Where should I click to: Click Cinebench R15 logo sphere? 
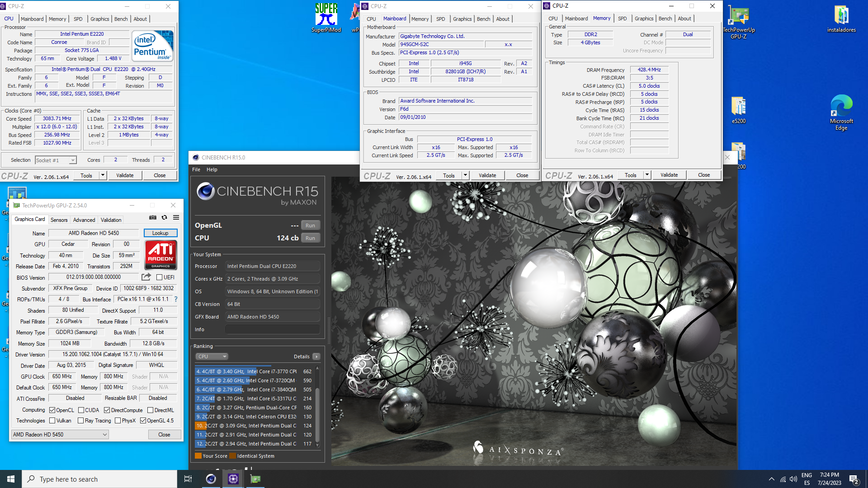tap(206, 192)
